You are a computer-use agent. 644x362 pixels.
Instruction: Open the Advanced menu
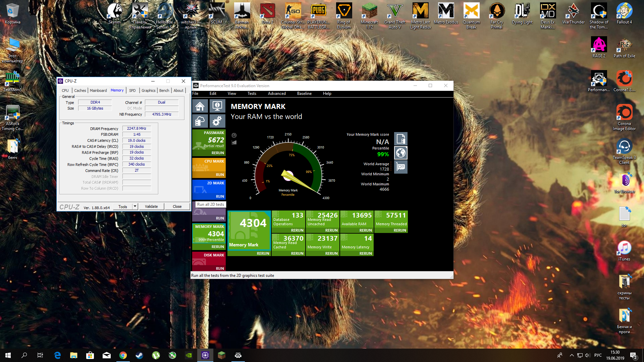(277, 94)
